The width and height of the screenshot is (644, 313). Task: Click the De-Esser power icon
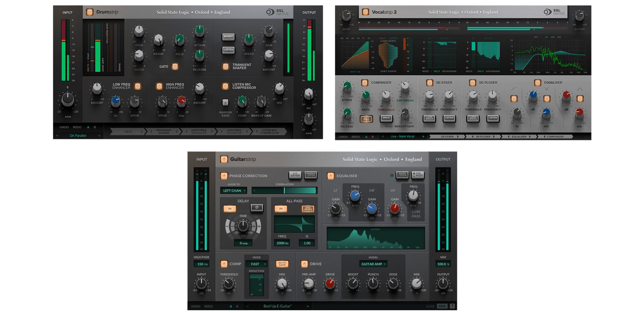pos(429,83)
